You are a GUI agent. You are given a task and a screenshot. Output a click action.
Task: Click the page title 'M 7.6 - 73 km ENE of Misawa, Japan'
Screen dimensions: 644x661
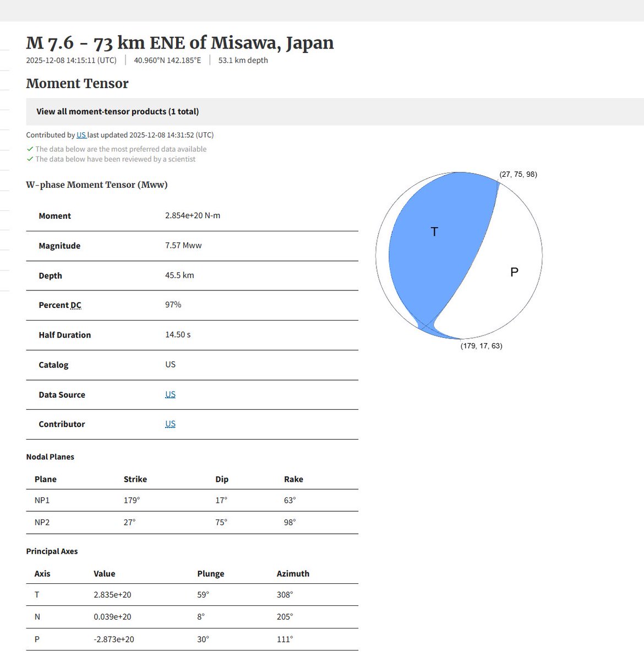point(180,43)
